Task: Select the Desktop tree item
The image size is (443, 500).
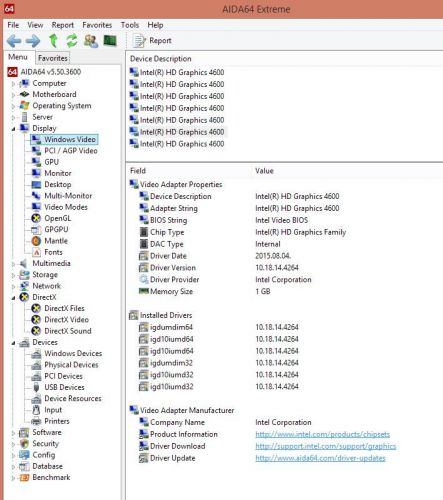Action: click(58, 184)
